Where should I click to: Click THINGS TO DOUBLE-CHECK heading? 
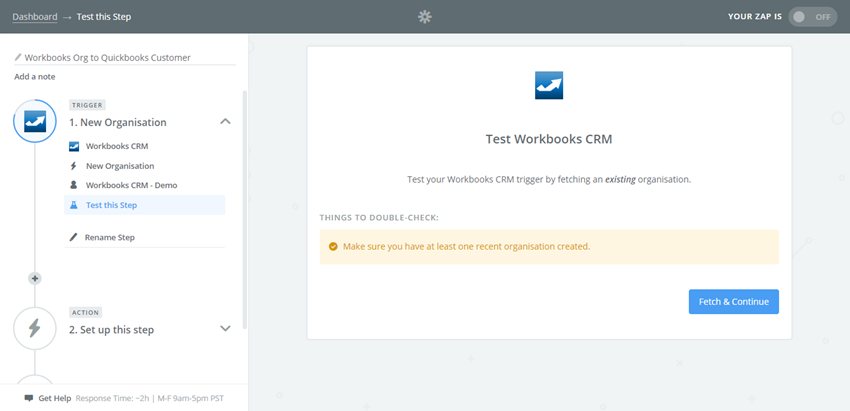(379, 218)
